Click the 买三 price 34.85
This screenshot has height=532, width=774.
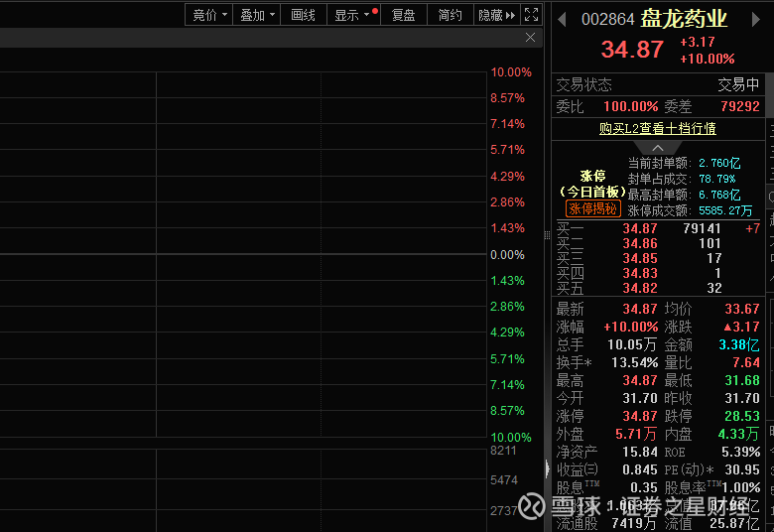click(640, 258)
